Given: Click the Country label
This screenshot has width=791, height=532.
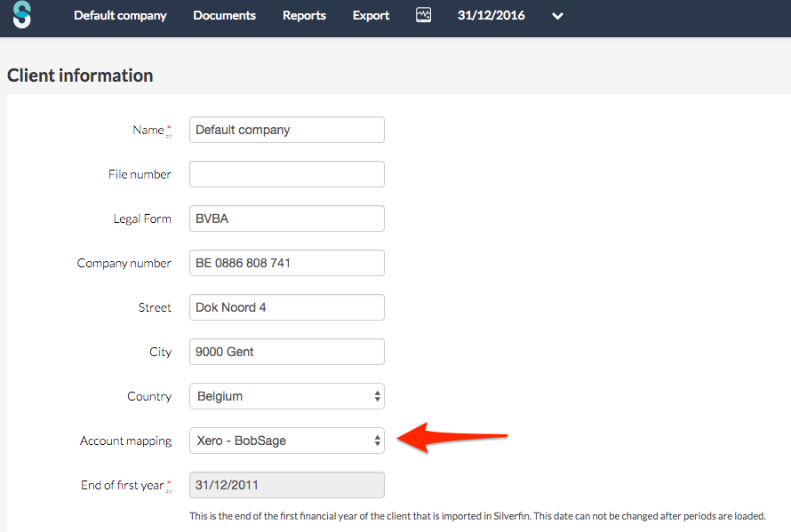Looking at the screenshot, I should point(149,396).
